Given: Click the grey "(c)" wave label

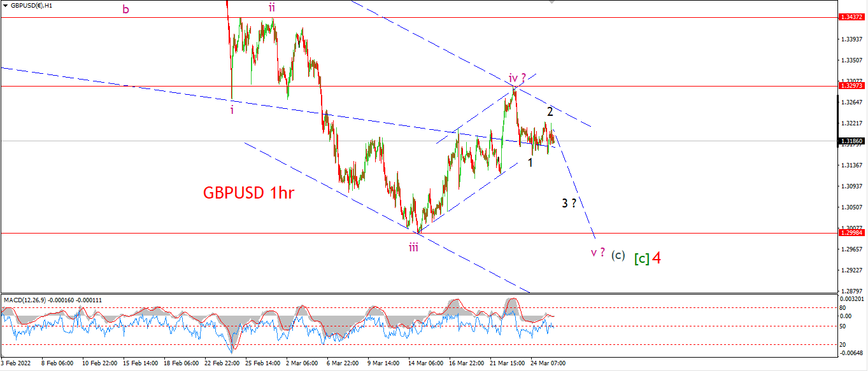Looking at the screenshot, I should [618, 255].
